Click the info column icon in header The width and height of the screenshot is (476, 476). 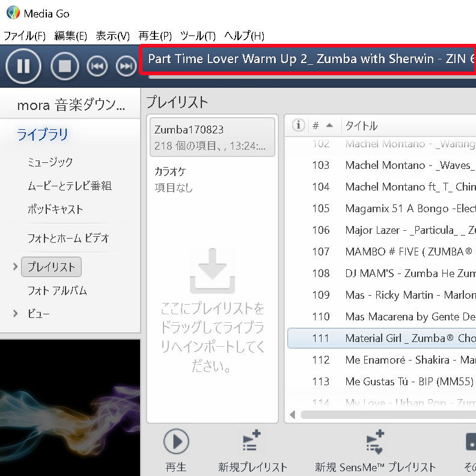(298, 125)
